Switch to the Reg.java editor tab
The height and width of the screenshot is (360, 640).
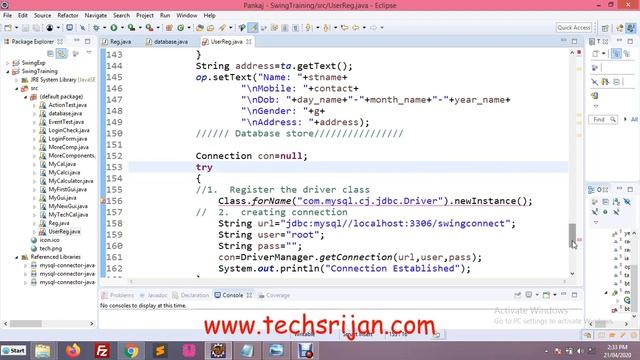point(116,42)
